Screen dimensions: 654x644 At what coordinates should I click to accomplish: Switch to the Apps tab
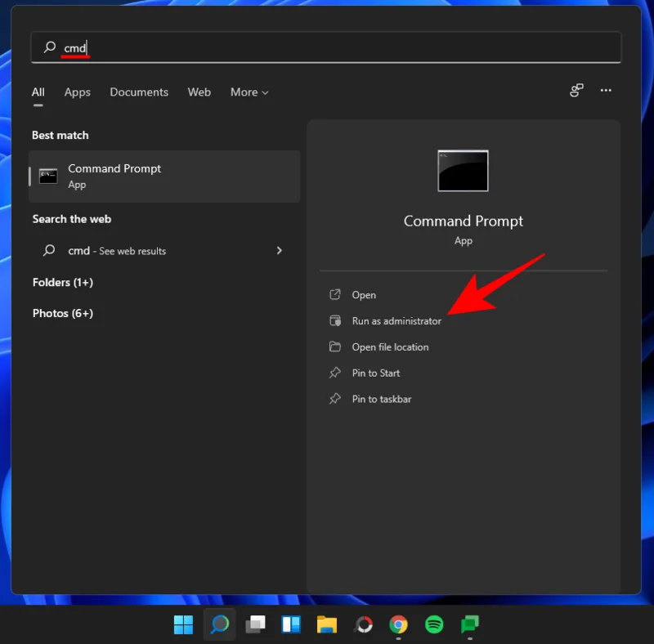(77, 92)
